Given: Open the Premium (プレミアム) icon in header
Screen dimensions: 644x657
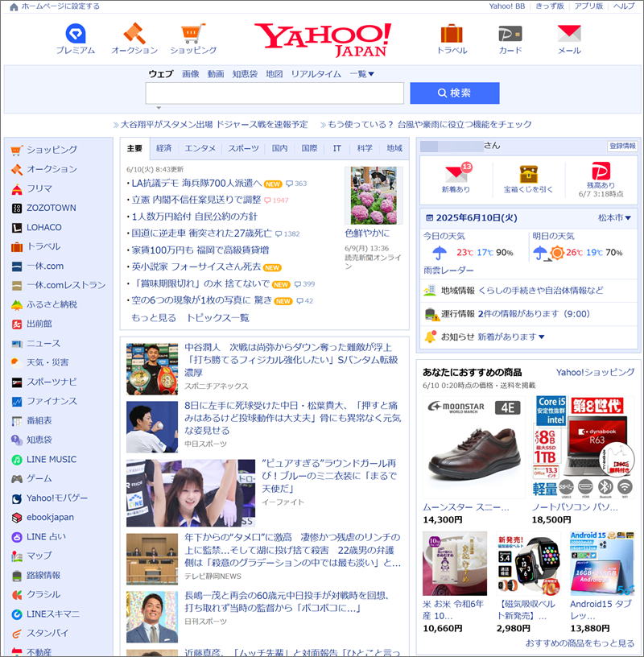Looking at the screenshot, I should (x=76, y=34).
